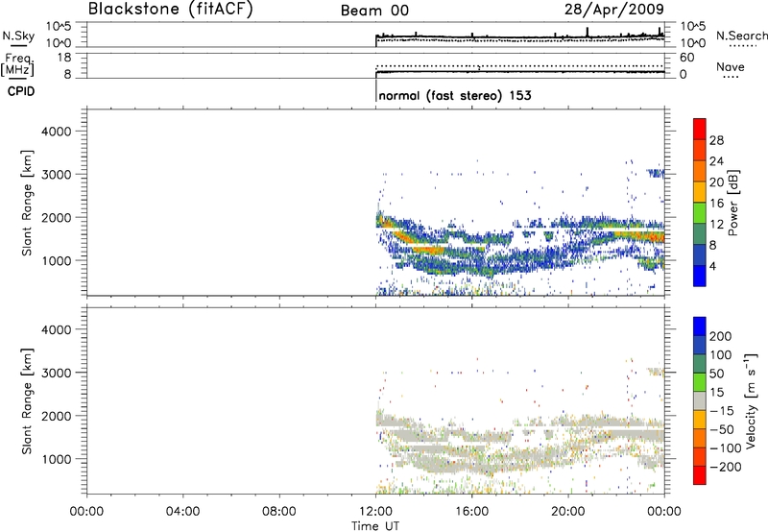Click 'normal (fast stereo) 153' text
The width and height of the screenshot is (768, 532).
coord(455,95)
